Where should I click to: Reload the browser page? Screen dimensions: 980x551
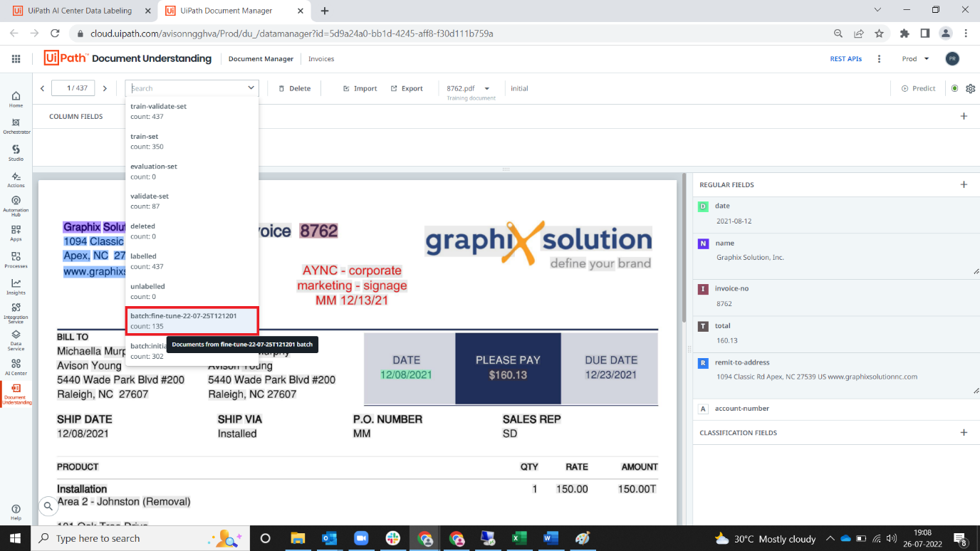[55, 33]
